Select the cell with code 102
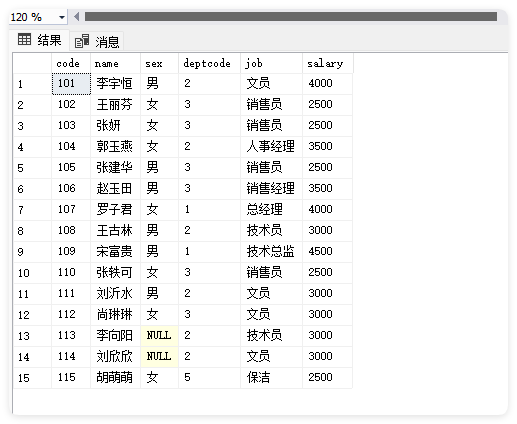The height and width of the screenshot is (424, 517). [x=71, y=105]
